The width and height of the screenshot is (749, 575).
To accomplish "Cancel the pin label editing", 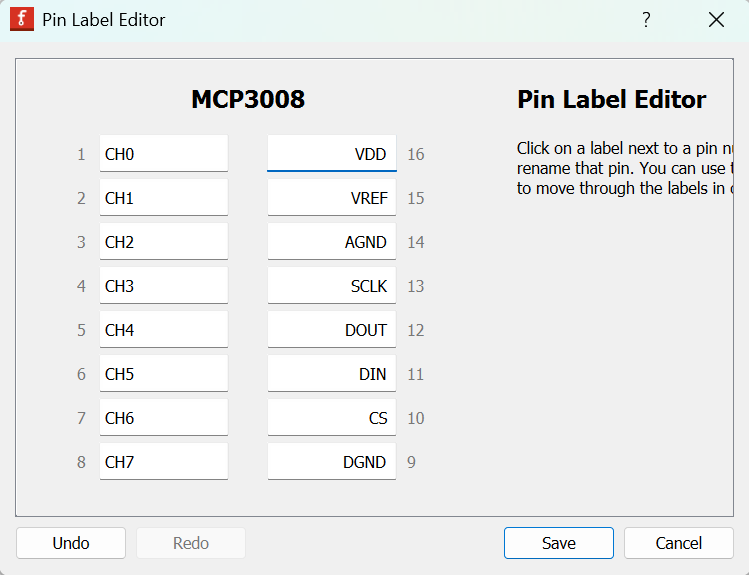I will pos(679,543).
